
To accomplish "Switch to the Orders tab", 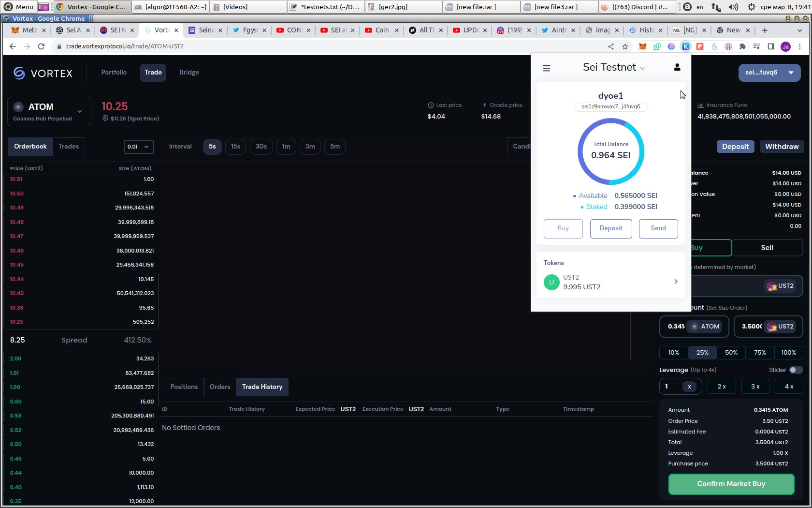I will [220, 387].
